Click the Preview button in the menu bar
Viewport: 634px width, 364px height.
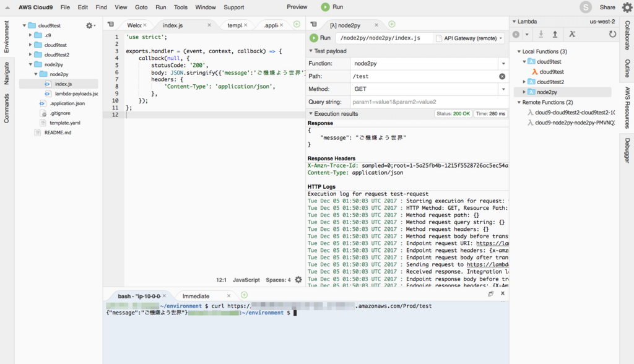pos(297,7)
